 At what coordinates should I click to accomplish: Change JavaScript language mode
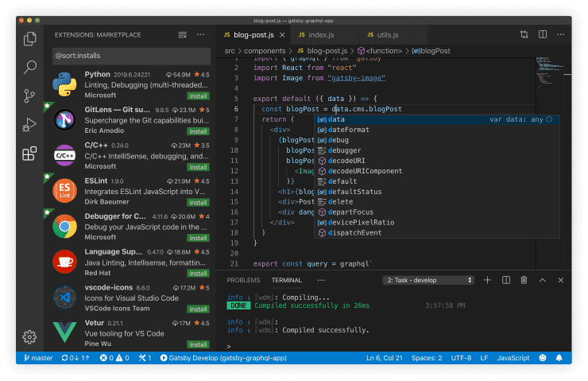coord(513,358)
